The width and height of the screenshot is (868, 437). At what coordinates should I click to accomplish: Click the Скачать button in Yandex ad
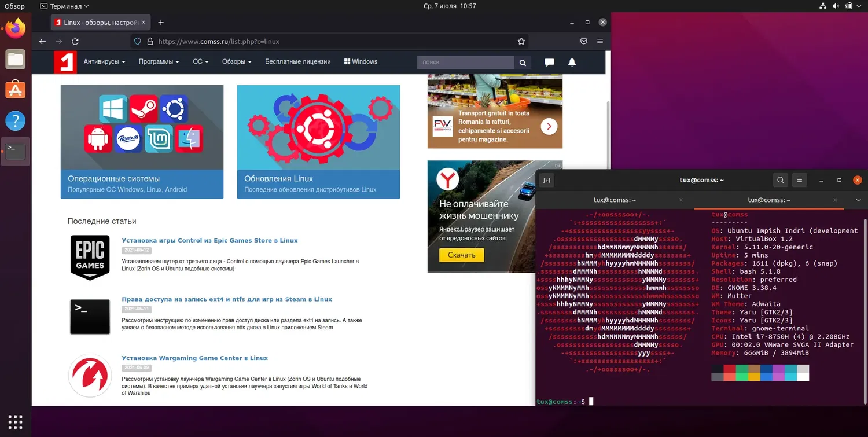[461, 255]
